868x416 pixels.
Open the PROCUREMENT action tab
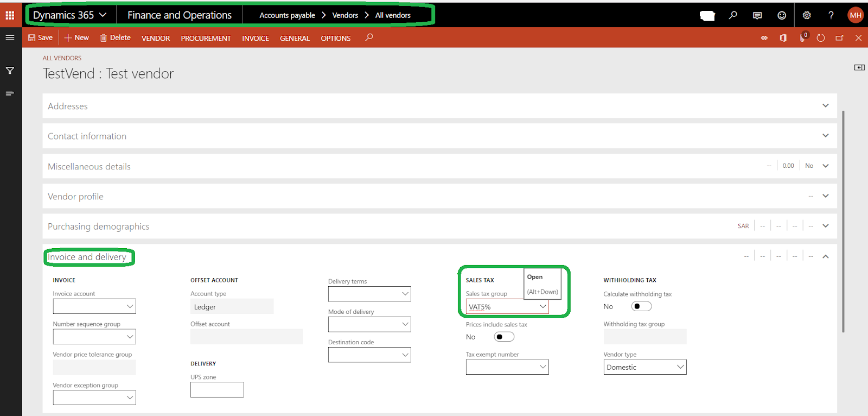206,38
